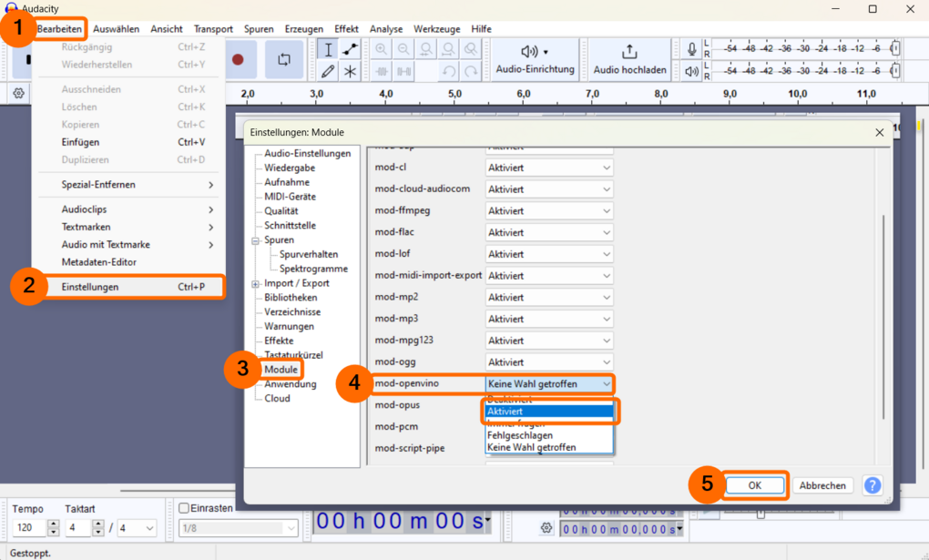This screenshot has height=560, width=929.
Task: Click the Zoom to Selection icon
Action: (x=426, y=49)
